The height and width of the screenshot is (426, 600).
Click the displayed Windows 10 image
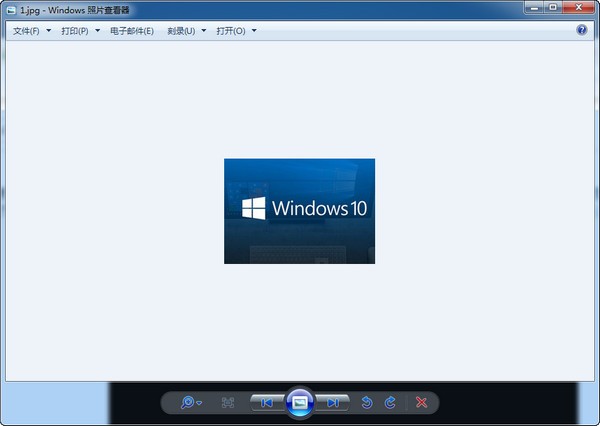click(300, 211)
